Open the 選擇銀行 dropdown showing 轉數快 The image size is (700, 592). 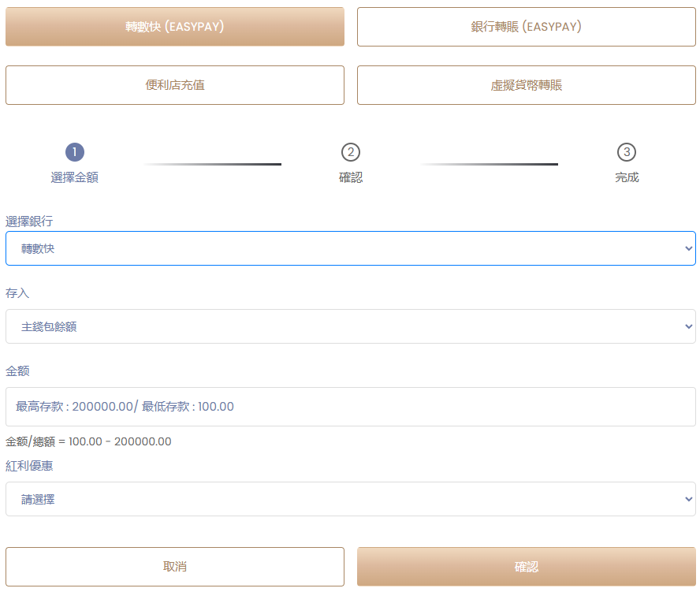click(x=350, y=248)
